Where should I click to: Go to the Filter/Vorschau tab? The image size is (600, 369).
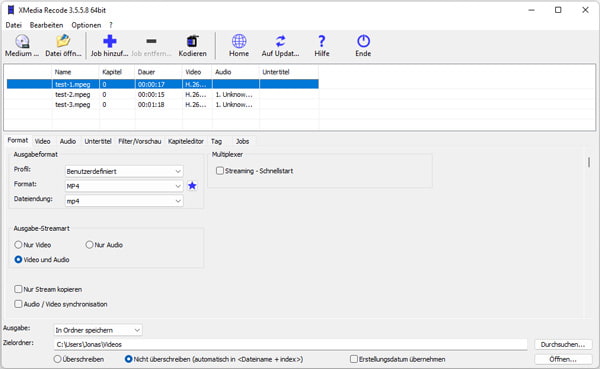point(140,141)
